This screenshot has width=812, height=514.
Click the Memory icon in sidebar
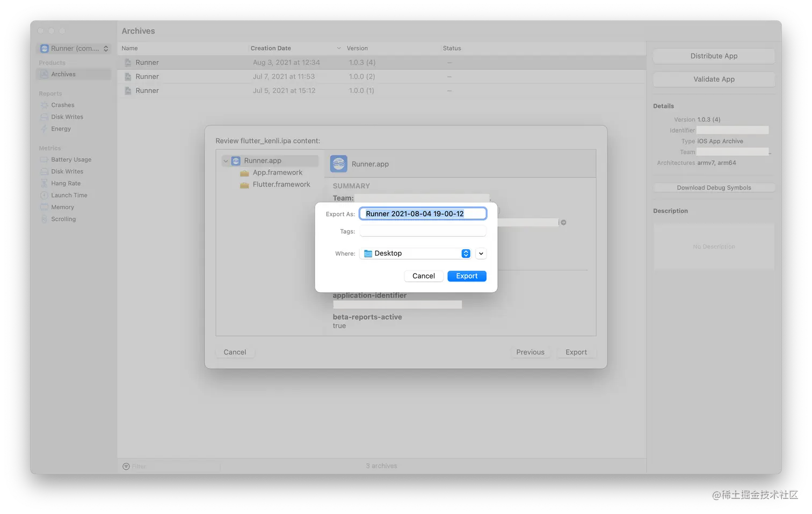[44, 207]
